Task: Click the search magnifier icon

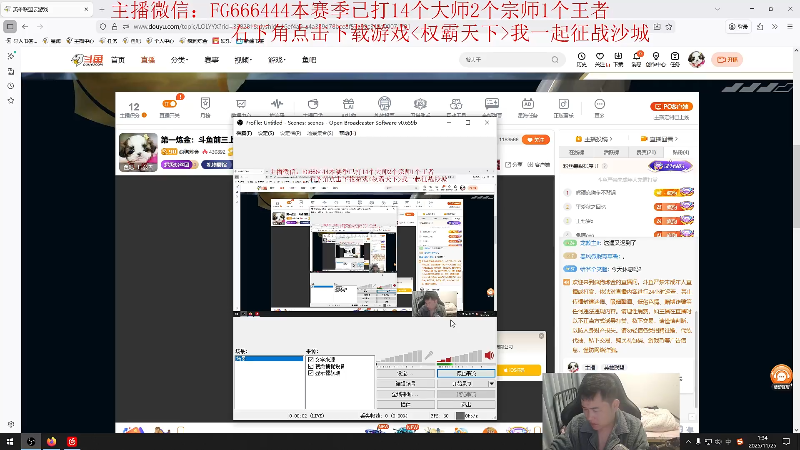Action: (555, 60)
